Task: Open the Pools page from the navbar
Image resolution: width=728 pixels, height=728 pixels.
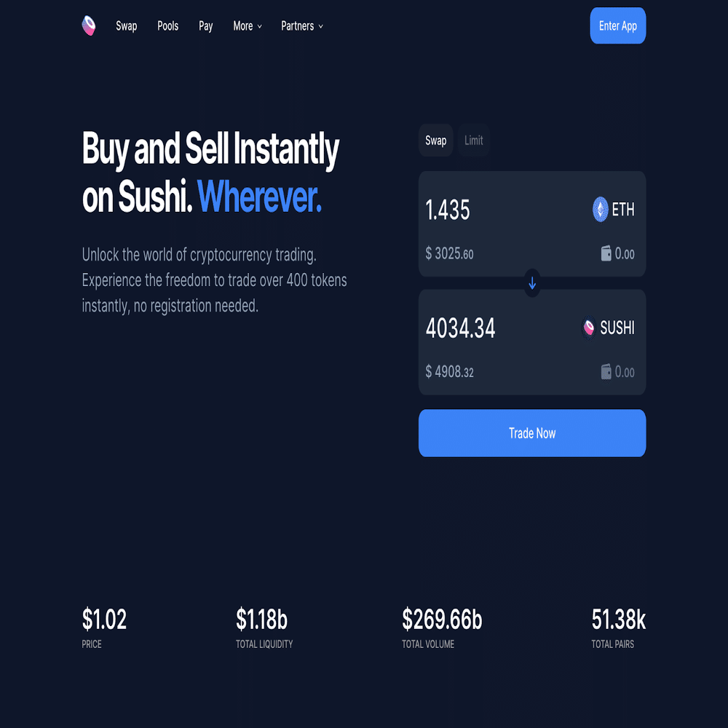Action: click(x=167, y=25)
